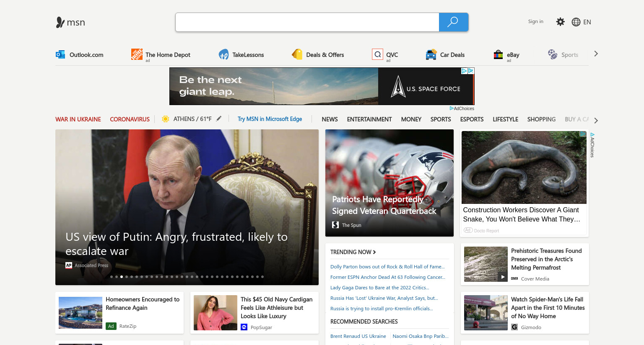
Task: Open language selector globe icon
Action: (576, 22)
